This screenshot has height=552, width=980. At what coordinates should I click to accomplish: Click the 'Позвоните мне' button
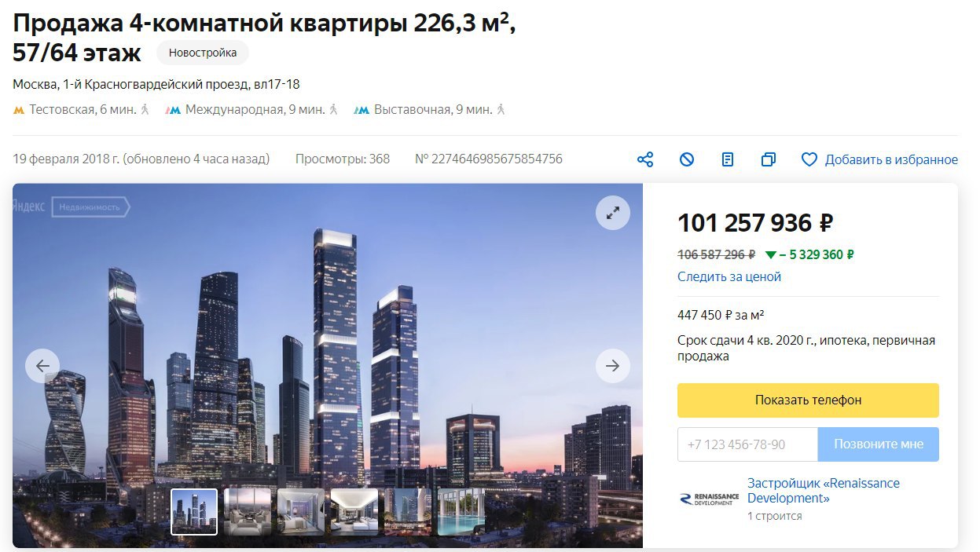(879, 444)
